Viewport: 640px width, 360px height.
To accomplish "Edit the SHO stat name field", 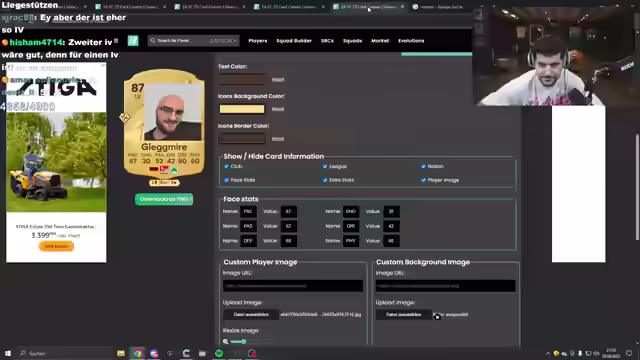I will 351,211.
